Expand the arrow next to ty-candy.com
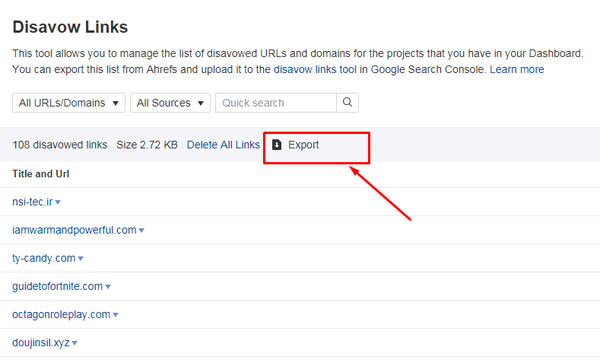The image size is (600, 363). [80, 259]
